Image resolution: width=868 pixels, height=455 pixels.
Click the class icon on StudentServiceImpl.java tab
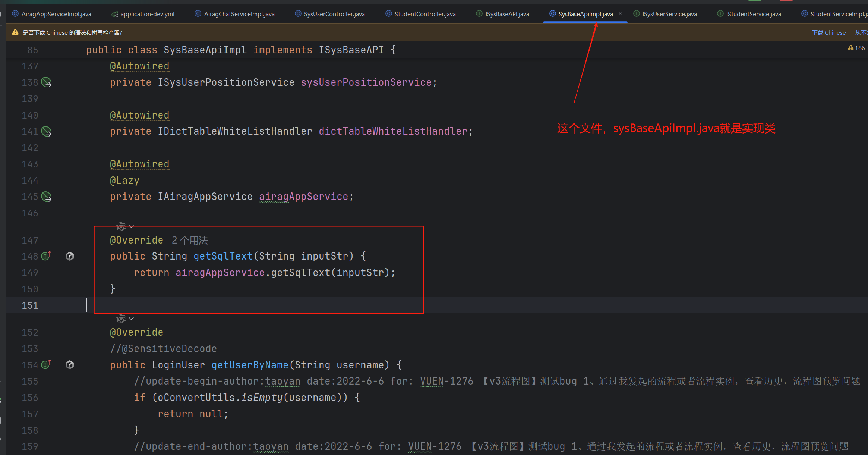point(804,13)
